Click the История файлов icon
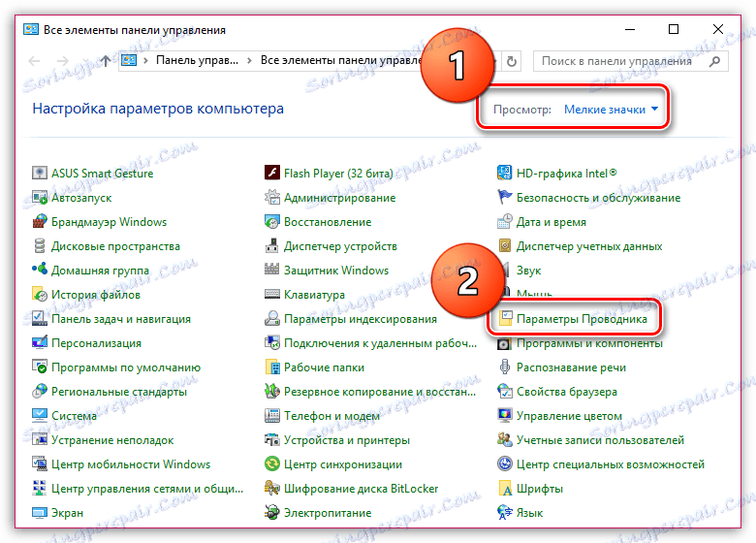 click(39, 294)
